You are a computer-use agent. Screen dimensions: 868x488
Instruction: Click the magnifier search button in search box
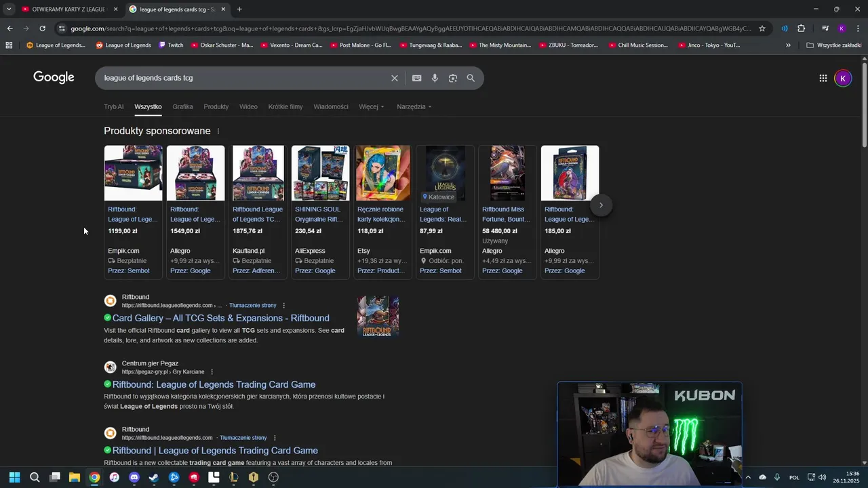pos(471,78)
